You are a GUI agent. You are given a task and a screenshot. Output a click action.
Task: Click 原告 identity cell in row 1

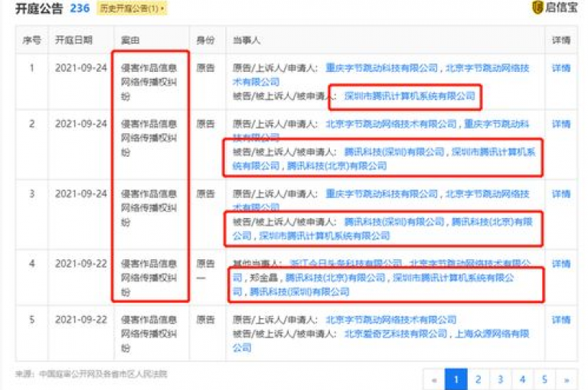(x=205, y=68)
